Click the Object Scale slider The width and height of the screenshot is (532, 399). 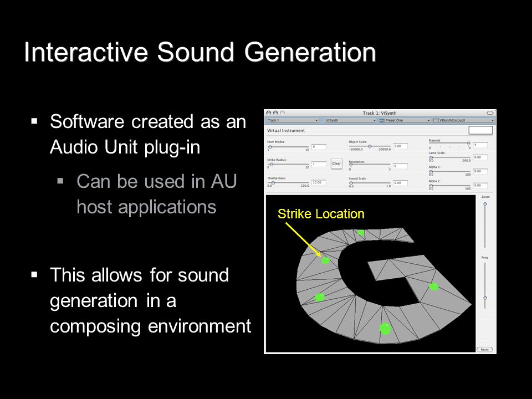pos(370,146)
